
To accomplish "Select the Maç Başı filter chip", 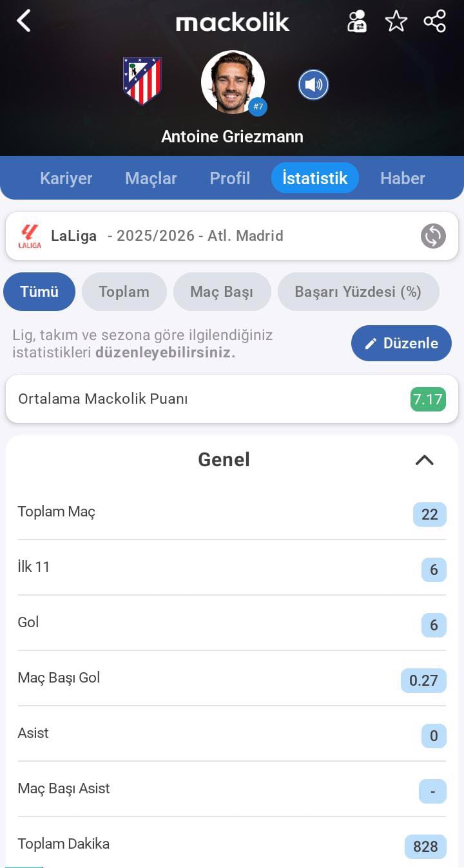I will tap(222, 292).
